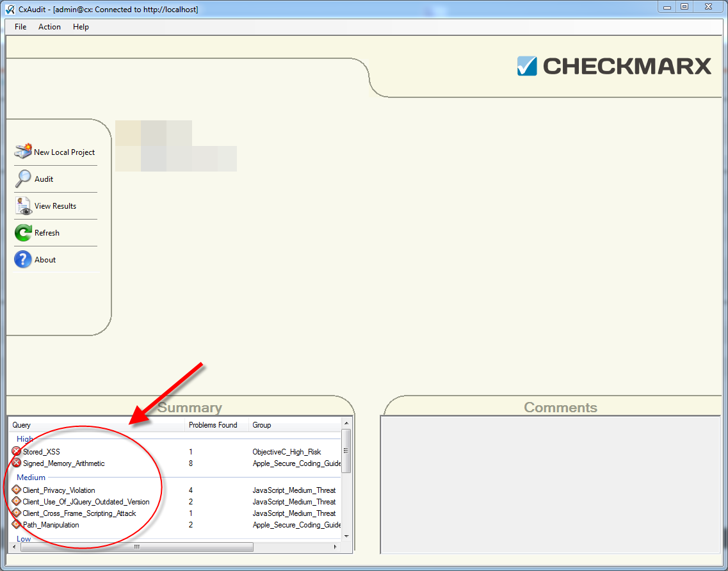Expand the Low severity group header

tap(24, 538)
